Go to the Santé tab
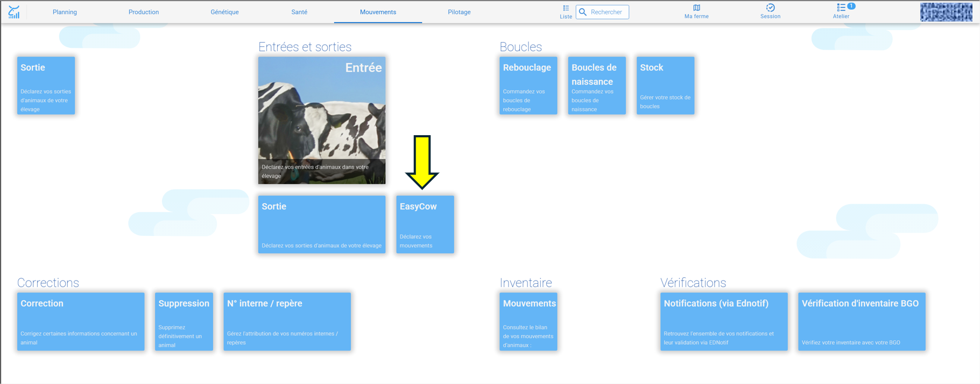 click(299, 12)
